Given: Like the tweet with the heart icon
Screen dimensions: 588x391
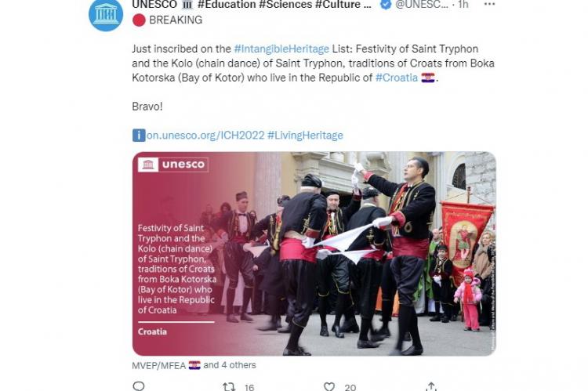Looking at the screenshot, I should pos(328,386).
